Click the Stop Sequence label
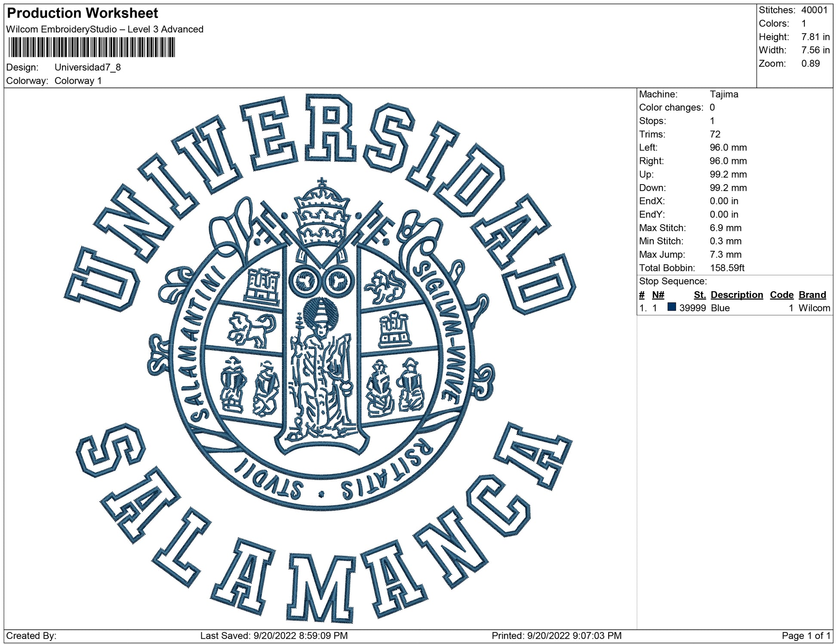837x644 pixels. pyautogui.click(x=673, y=281)
